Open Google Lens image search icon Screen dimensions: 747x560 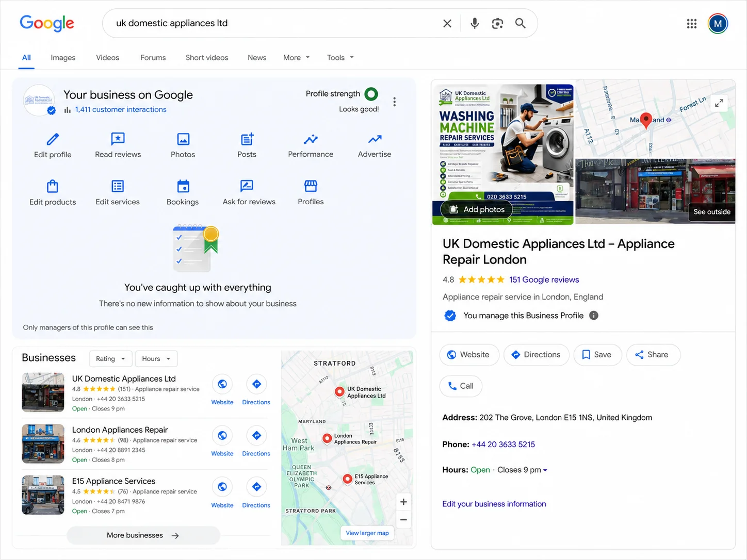coord(497,23)
